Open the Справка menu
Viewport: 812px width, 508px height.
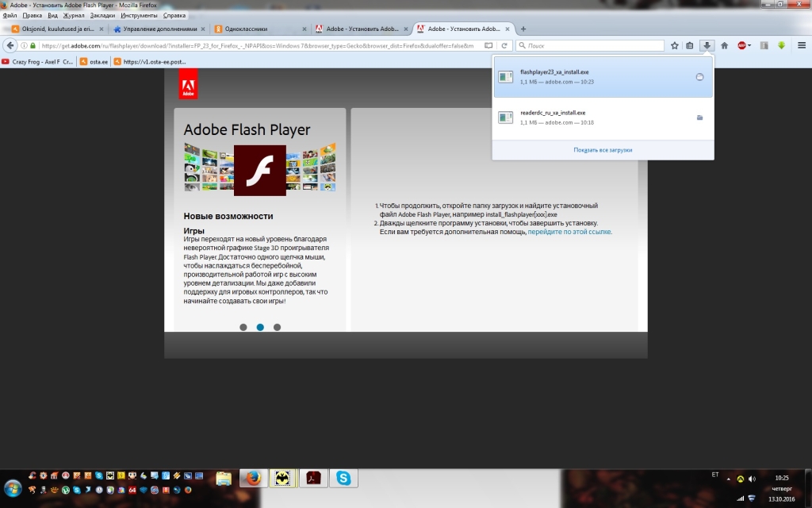174,16
